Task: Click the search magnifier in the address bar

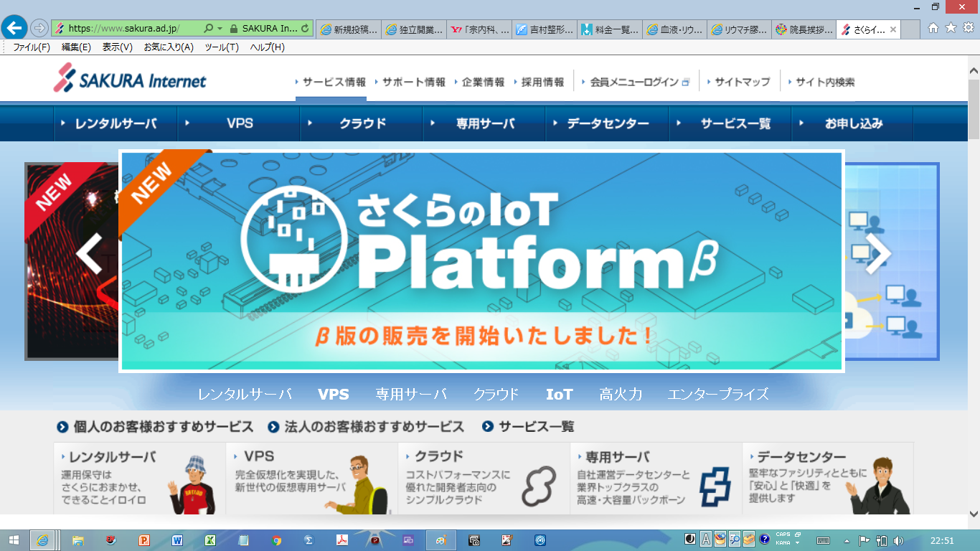Action: coord(209,29)
